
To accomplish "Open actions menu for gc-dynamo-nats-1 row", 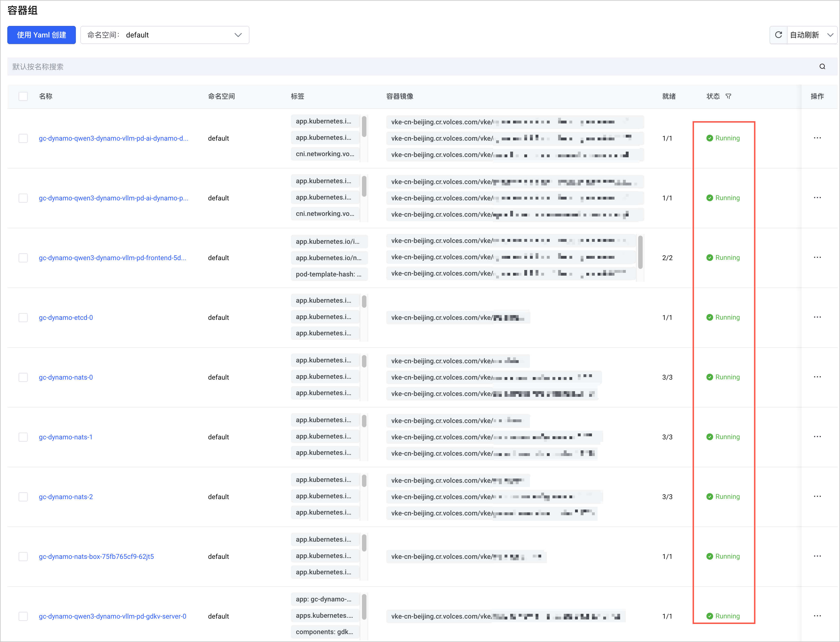I will 817,436.
